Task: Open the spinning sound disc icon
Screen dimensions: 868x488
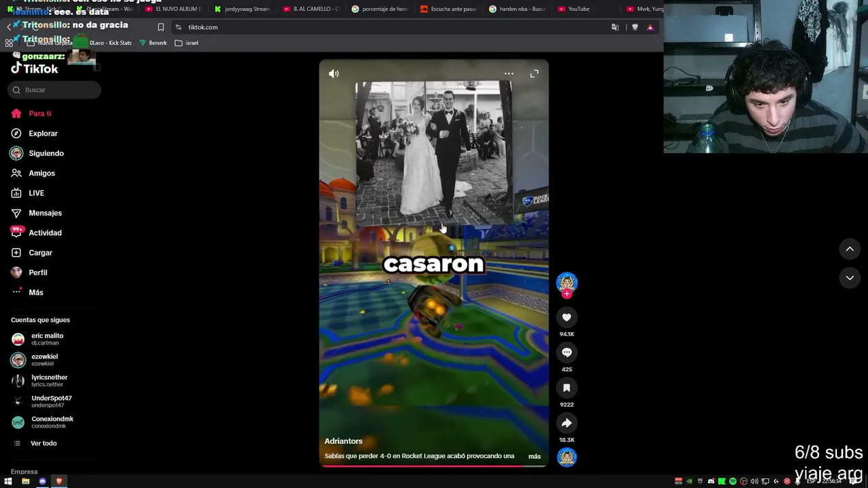Action: [567, 457]
